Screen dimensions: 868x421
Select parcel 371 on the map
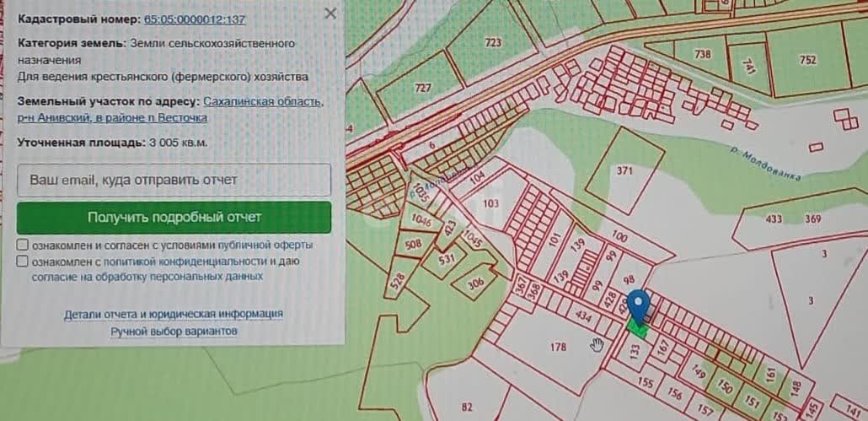point(624,170)
